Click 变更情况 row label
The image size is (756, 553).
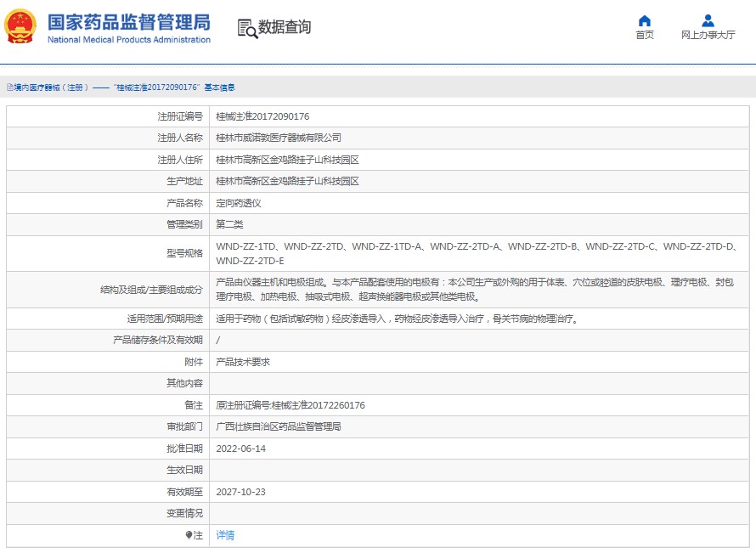click(x=184, y=513)
